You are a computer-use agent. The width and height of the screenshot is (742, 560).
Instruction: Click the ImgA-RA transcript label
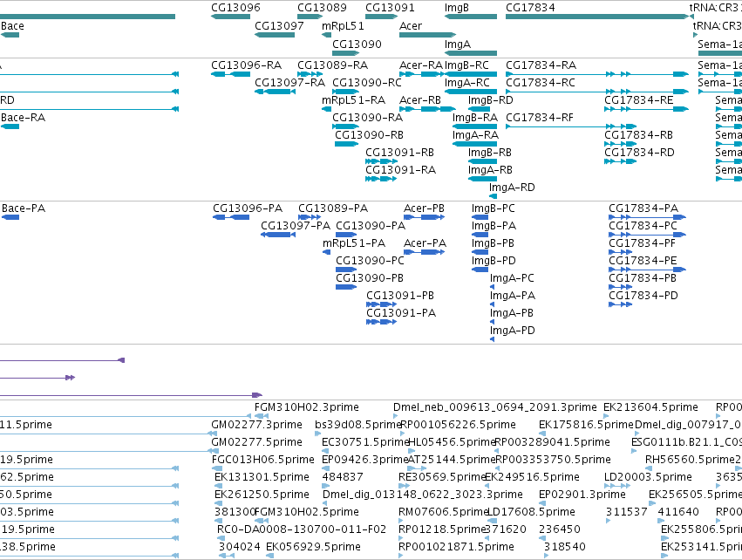475,135
